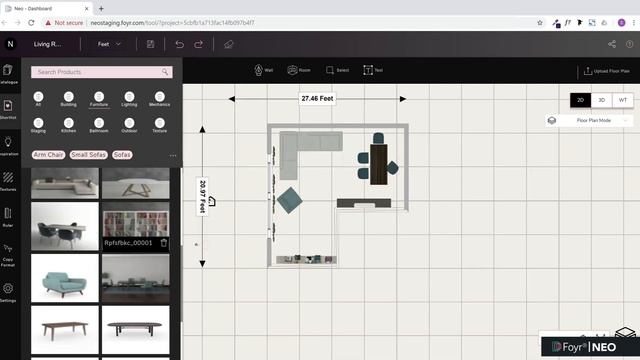640x360 pixels.
Task: Pick the teal armchair thumbnail
Action: pos(65,278)
